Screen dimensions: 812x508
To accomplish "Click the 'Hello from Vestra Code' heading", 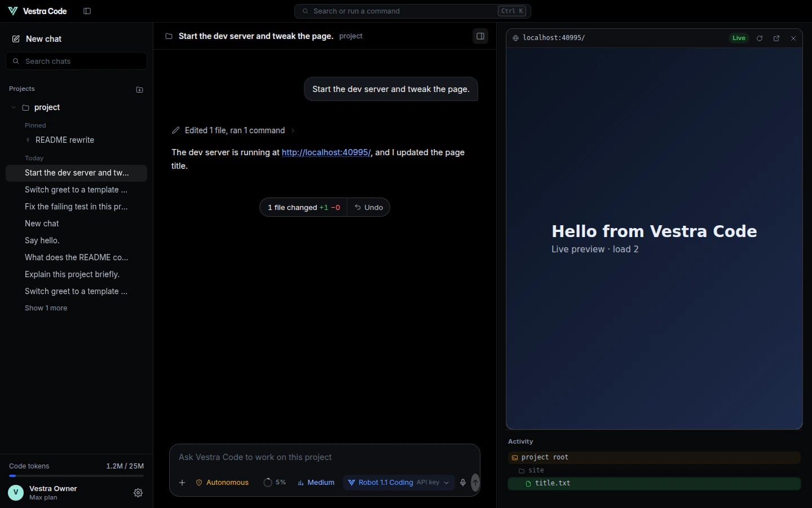I will (x=654, y=231).
